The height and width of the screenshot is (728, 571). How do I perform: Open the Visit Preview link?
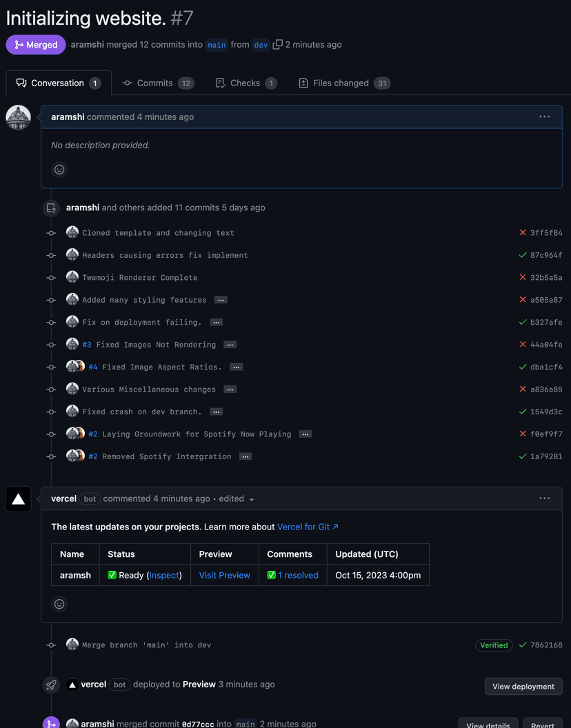pyautogui.click(x=224, y=575)
